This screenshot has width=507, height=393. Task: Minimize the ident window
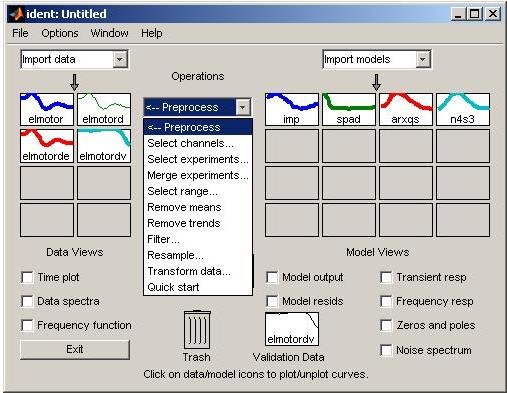pos(459,14)
